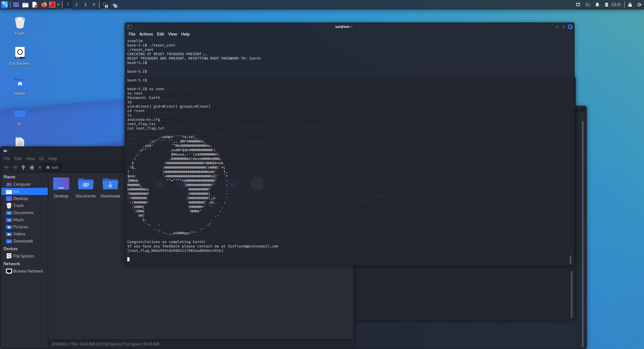Toggle the muted volume tray icon
The width and height of the screenshot is (644, 349).
(x=588, y=5)
